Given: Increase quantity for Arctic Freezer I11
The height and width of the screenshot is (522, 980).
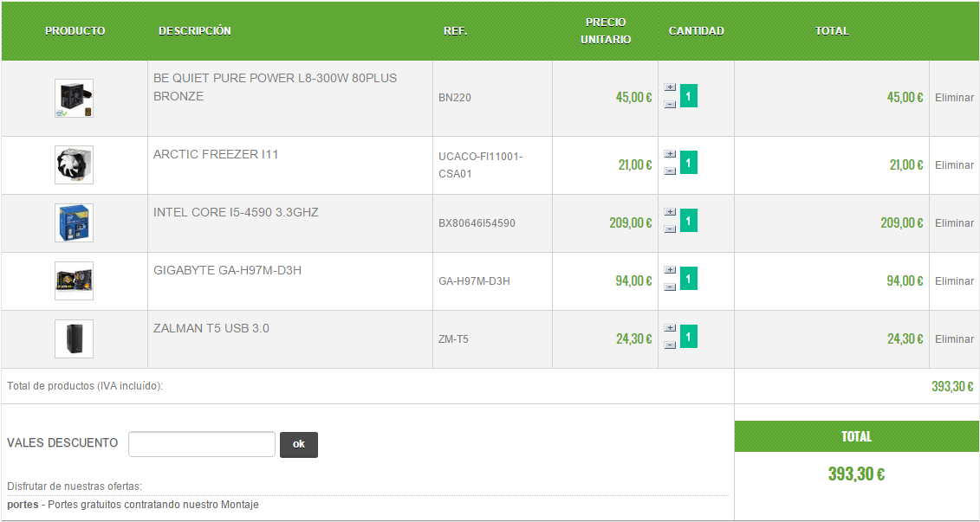Looking at the screenshot, I should [x=670, y=153].
